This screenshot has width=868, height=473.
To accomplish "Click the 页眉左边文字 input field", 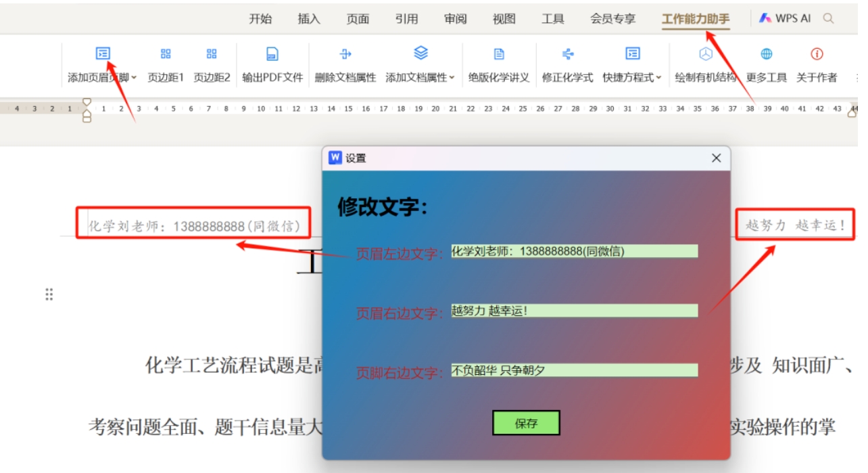I will 574,252.
